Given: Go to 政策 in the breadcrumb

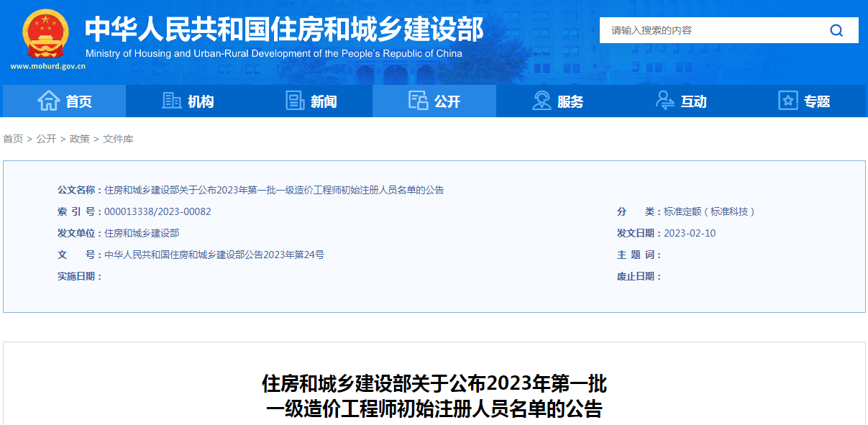Looking at the screenshot, I should click(x=79, y=139).
